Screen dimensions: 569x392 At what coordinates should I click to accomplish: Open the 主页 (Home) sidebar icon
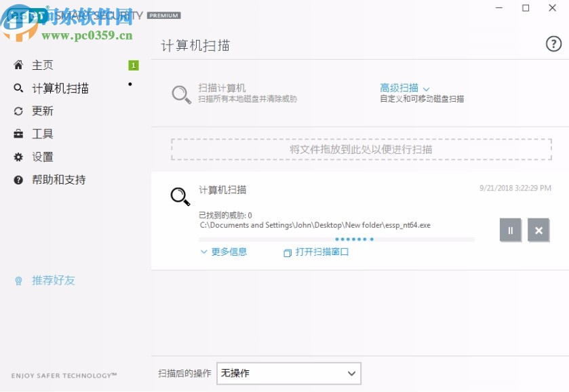(19, 64)
